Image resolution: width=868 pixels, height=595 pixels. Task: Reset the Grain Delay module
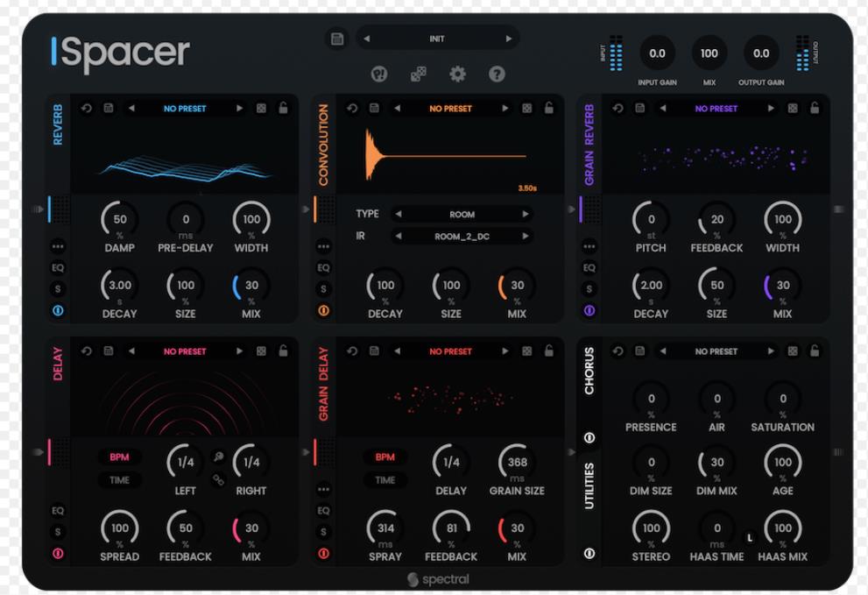(352, 351)
